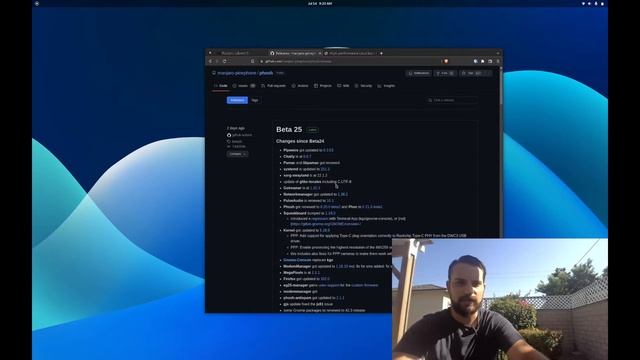Open the phosh repository name link
The width and height of the screenshot is (640, 360).
pos(266,73)
